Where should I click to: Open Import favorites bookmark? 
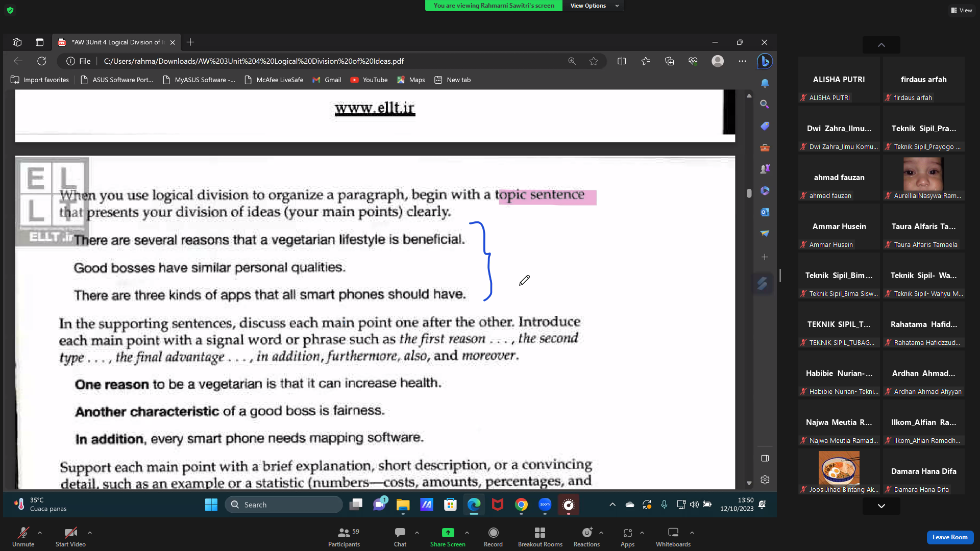click(40, 80)
